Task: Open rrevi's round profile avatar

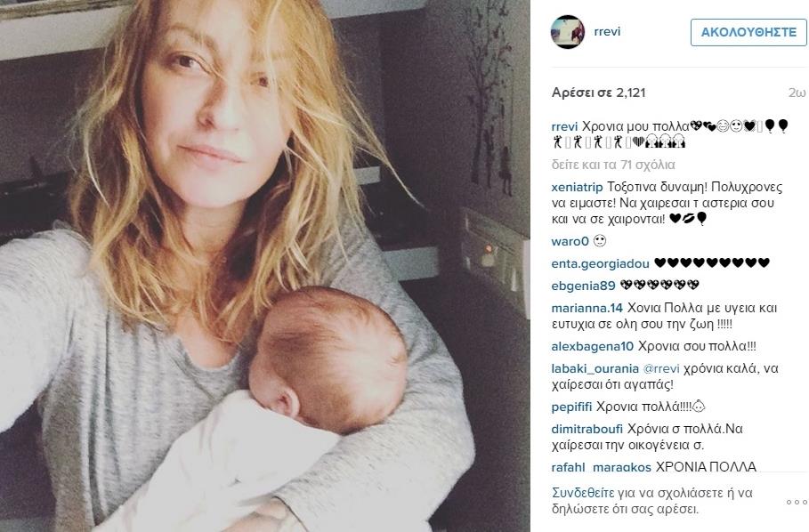Action: coord(568,32)
